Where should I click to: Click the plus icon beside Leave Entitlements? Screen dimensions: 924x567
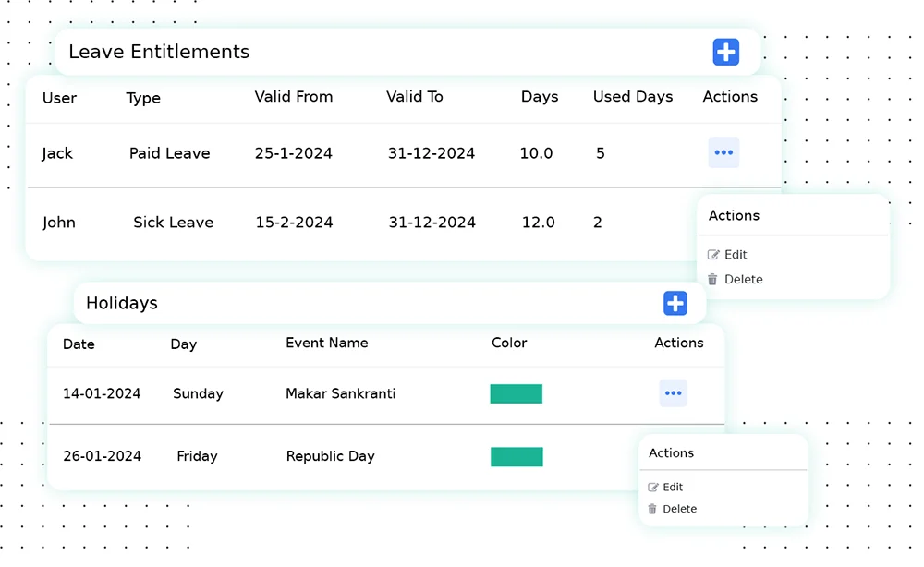coord(725,53)
